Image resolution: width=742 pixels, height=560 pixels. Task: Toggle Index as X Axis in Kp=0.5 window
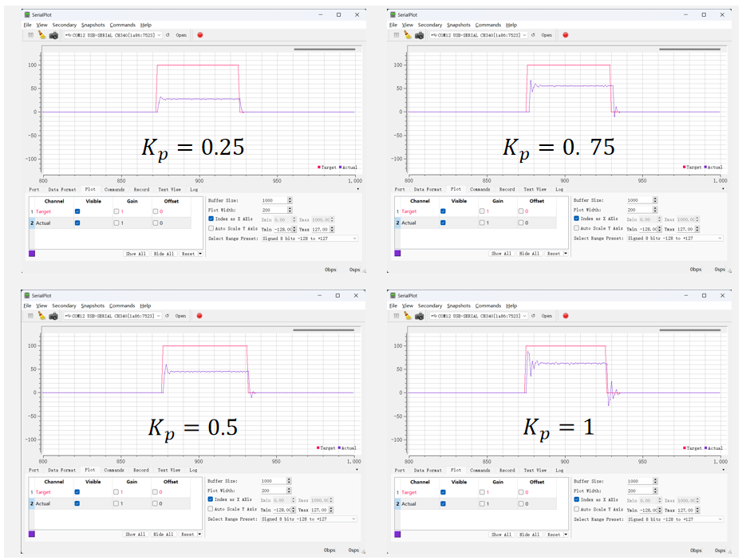pos(211,499)
